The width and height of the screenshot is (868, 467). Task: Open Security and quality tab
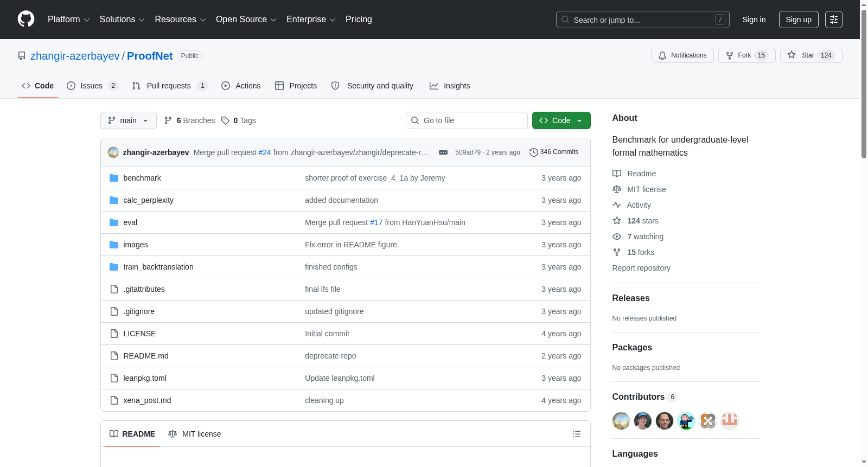[x=372, y=86]
